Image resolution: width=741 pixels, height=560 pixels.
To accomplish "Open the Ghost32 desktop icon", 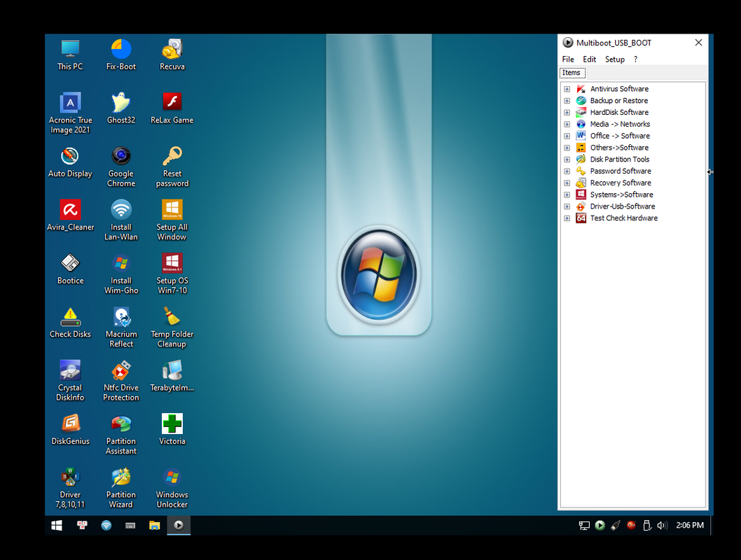I will 121,108.
